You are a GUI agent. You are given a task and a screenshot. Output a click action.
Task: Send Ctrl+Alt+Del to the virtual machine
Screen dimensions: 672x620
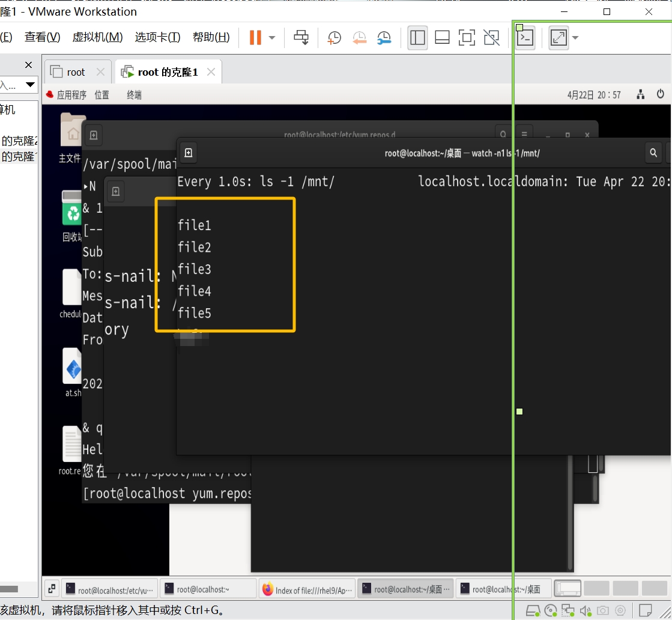[301, 37]
